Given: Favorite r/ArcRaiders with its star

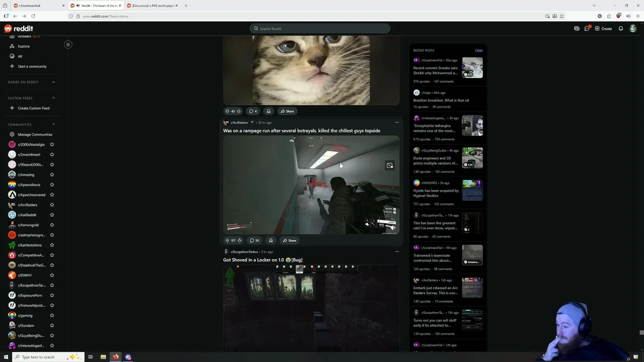Looking at the screenshot, I should (x=52, y=205).
